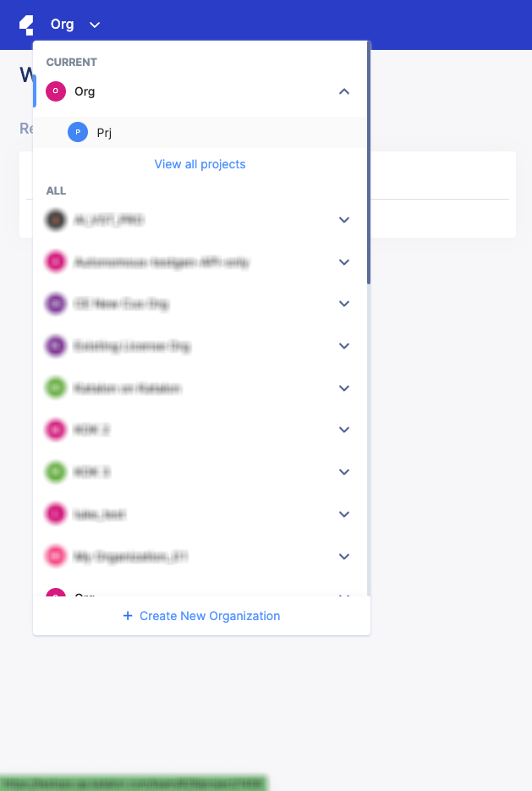Click the organization list scrollbar thumb
The height and width of the screenshot is (791, 532).
(x=368, y=161)
